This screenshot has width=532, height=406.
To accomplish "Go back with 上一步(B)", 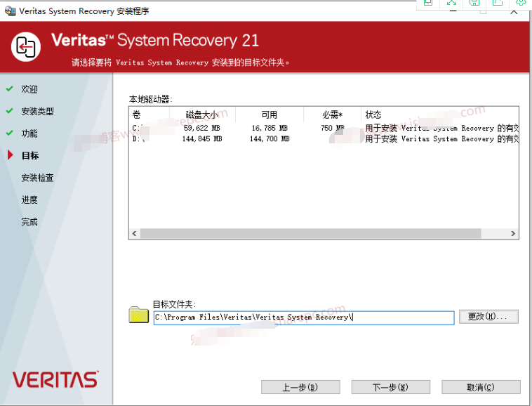I will pyautogui.click(x=300, y=387).
